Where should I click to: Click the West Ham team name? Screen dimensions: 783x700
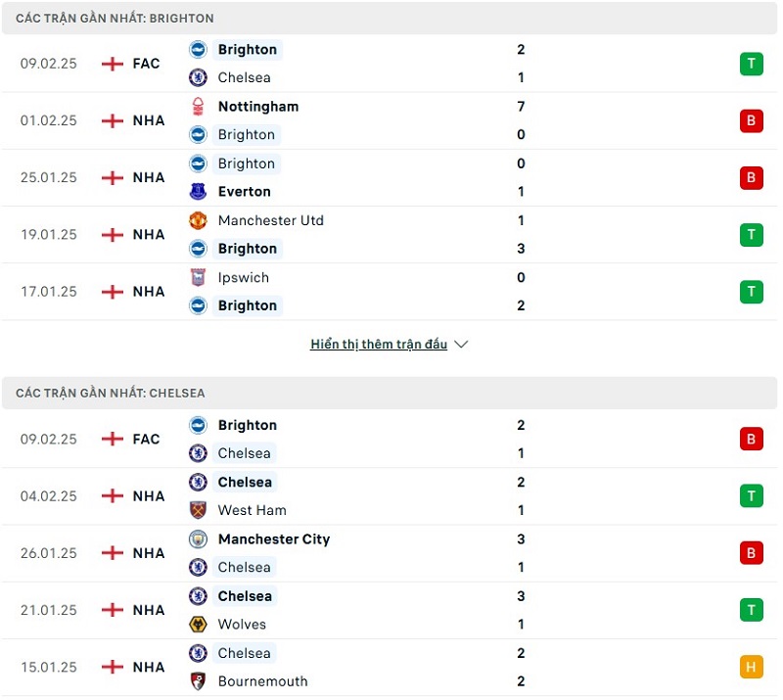pos(252,510)
